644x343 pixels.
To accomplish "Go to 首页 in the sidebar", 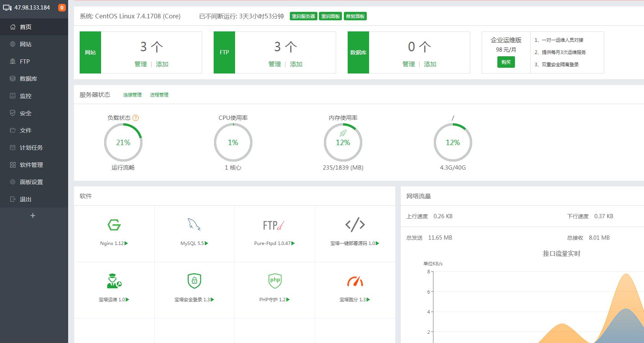I will [x=34, y=27].
